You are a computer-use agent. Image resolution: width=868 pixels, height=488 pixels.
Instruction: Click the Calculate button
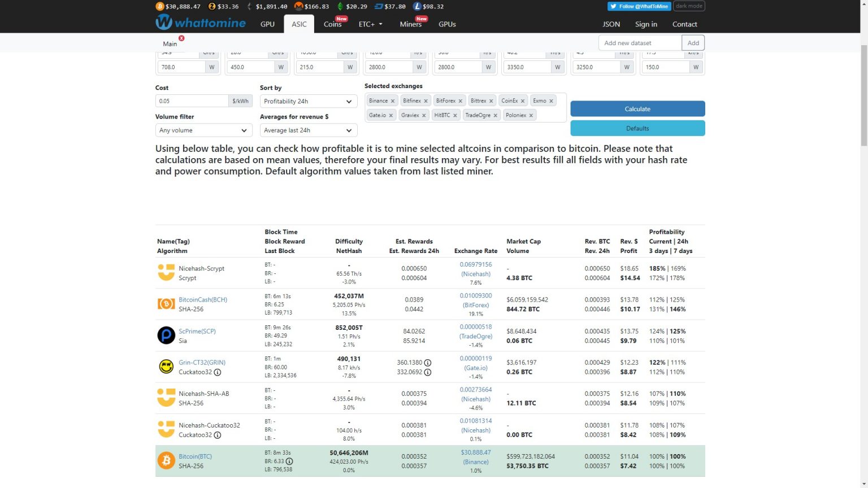(637, 109)
